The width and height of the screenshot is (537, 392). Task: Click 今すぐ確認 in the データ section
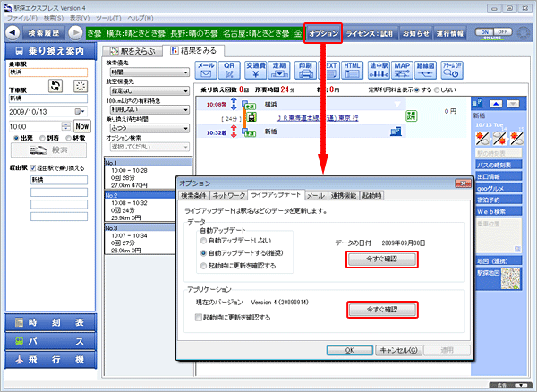[382, 260]
